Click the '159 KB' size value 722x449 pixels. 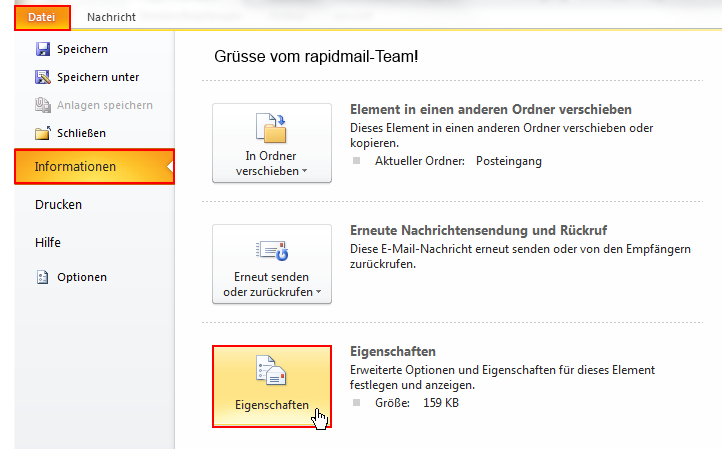coord(441,403)
